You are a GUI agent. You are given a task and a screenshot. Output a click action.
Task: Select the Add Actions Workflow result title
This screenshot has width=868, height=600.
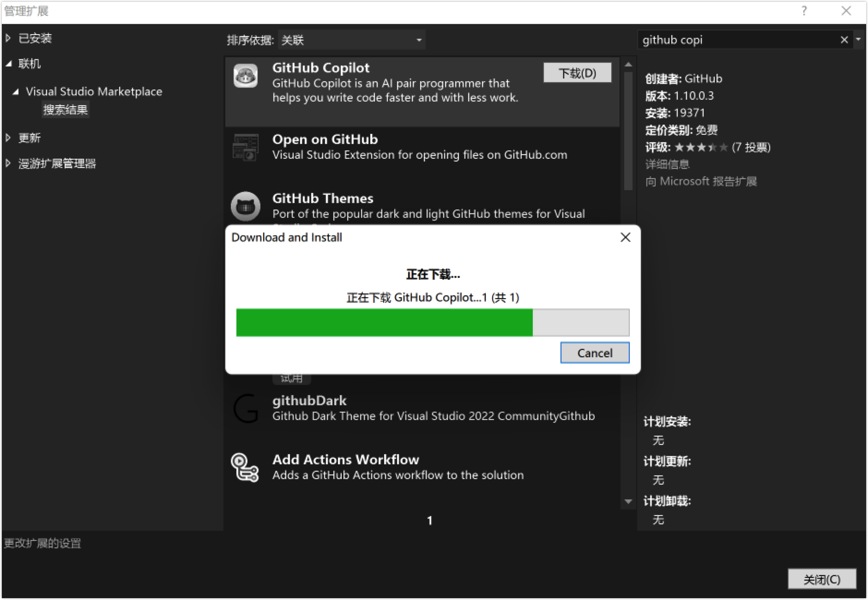click(346, 460)
